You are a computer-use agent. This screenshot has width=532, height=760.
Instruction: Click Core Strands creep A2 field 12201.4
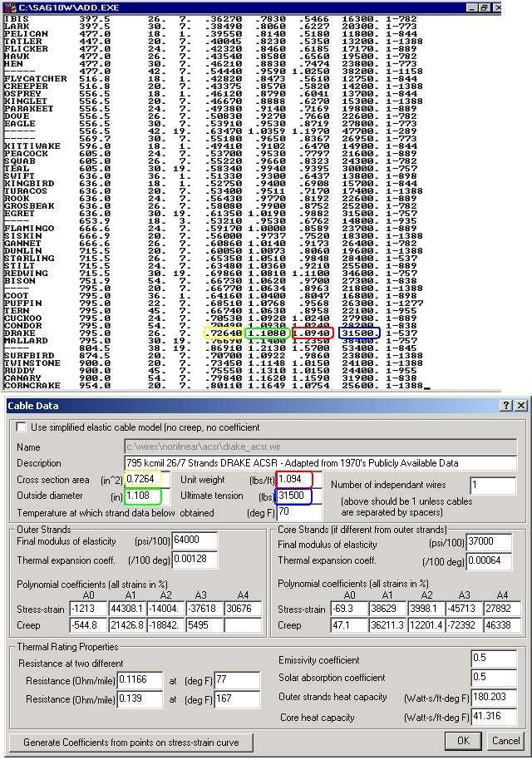[426, 625]
